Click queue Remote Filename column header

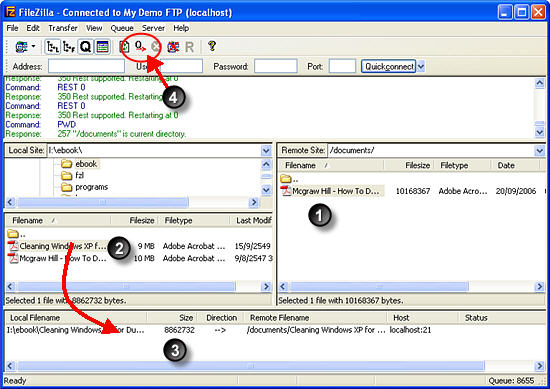coord(316,318)
